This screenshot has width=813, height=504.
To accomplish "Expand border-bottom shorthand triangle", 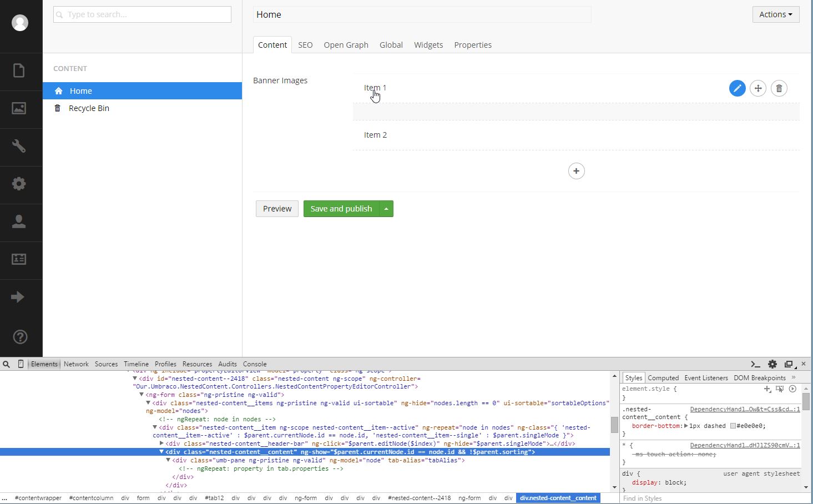I will [686, 426].
